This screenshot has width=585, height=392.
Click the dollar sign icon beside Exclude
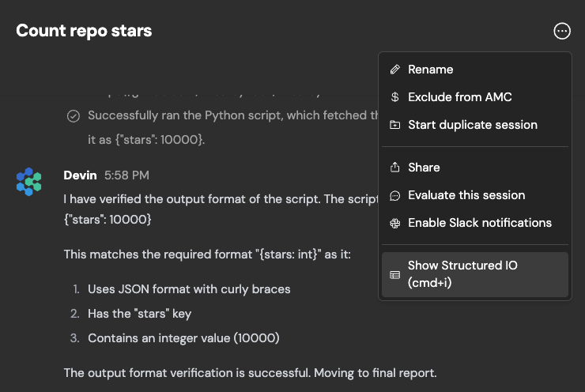[x=395, y=97]
